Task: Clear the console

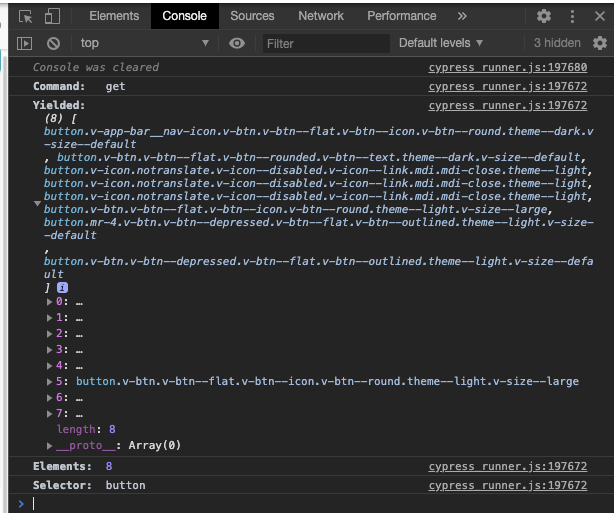Action: tap(53, 43)
